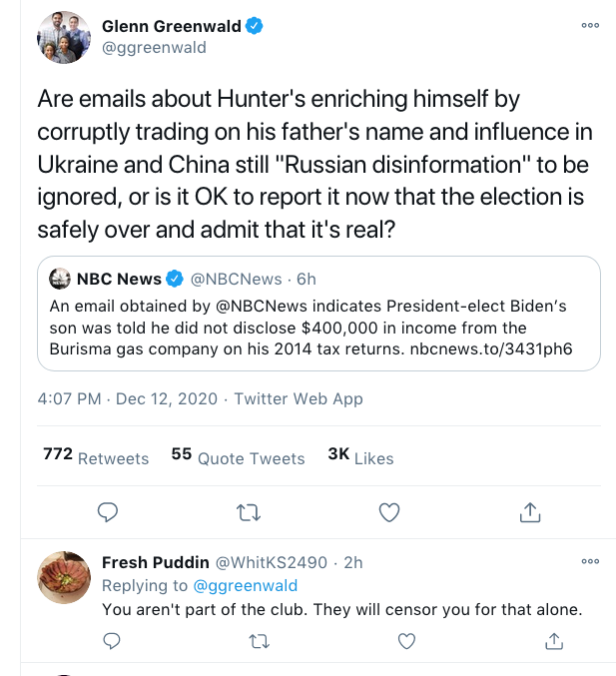Screen dimensions: 616x676
Task: View the 772 Retweets list
Action: 96,457
